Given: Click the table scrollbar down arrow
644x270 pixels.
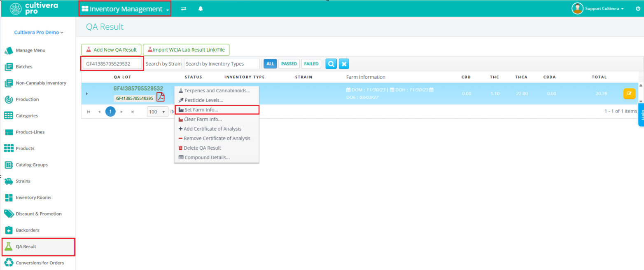Looking at the screenshot, I should click(x=640, y=101).
